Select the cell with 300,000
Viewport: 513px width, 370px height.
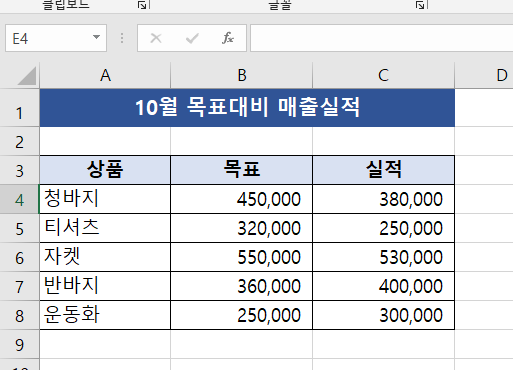coord(383,315)
